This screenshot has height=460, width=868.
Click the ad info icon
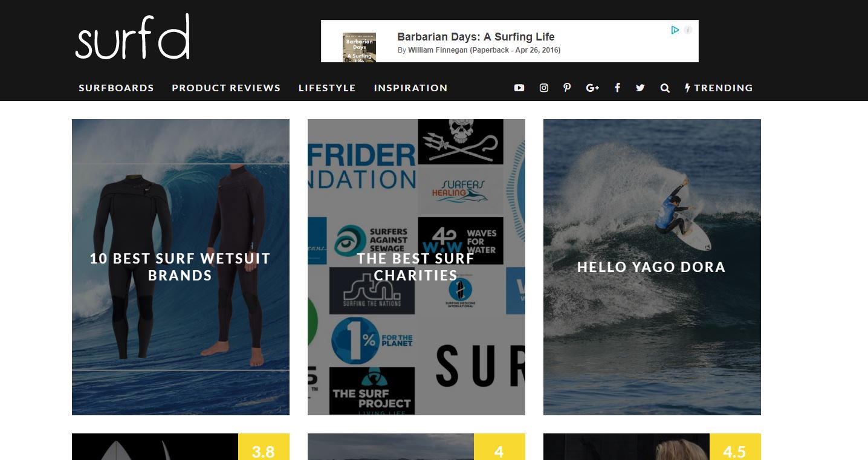coord(688,30)
